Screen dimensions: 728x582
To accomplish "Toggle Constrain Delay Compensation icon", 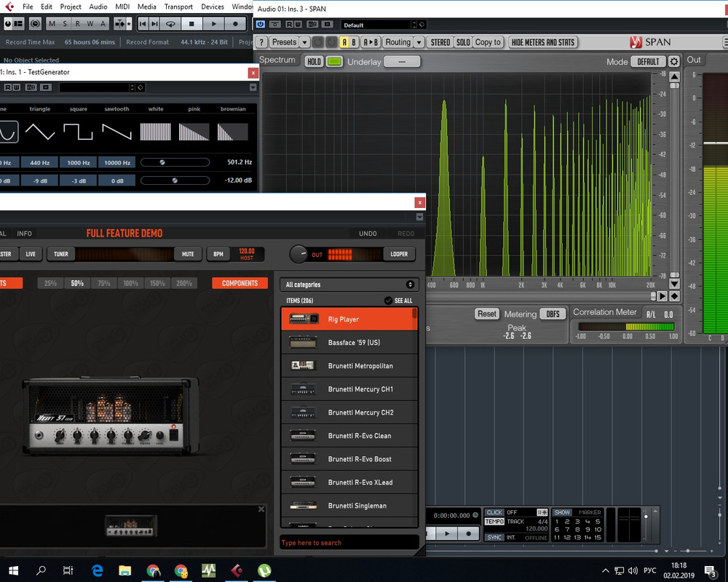I will tap(35, 23).
